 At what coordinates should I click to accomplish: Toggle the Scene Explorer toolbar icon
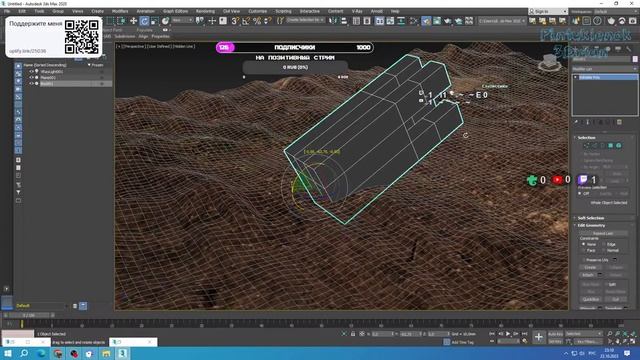click(x=356, y=21)
